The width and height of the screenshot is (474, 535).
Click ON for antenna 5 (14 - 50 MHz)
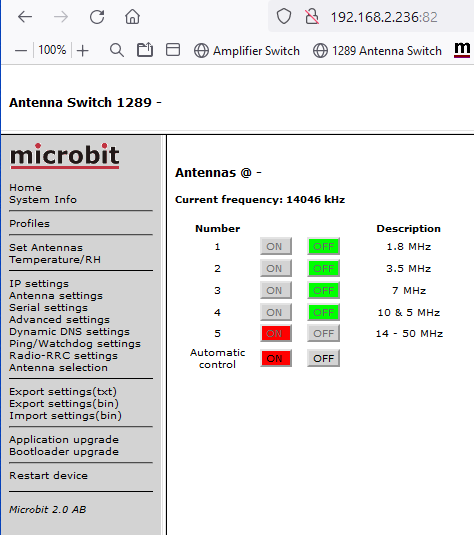(276, 333)
